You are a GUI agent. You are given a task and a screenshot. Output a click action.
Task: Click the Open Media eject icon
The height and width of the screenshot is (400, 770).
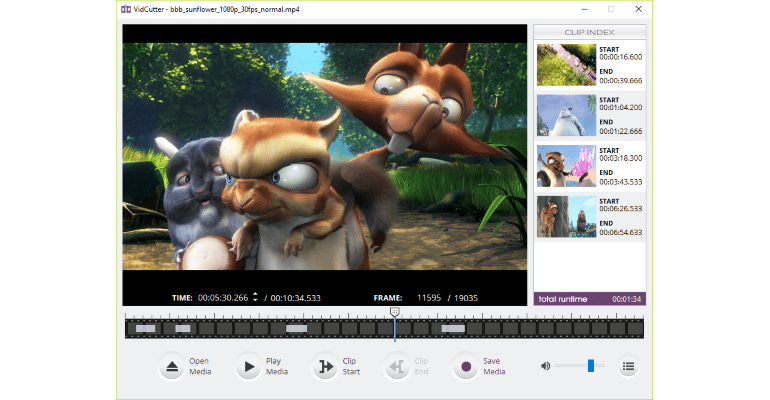pyautogui.click(x=172, y=367)
